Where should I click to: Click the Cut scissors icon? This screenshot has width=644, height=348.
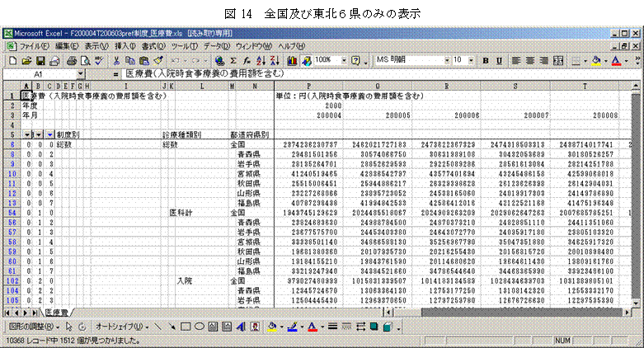coord(118,60)
